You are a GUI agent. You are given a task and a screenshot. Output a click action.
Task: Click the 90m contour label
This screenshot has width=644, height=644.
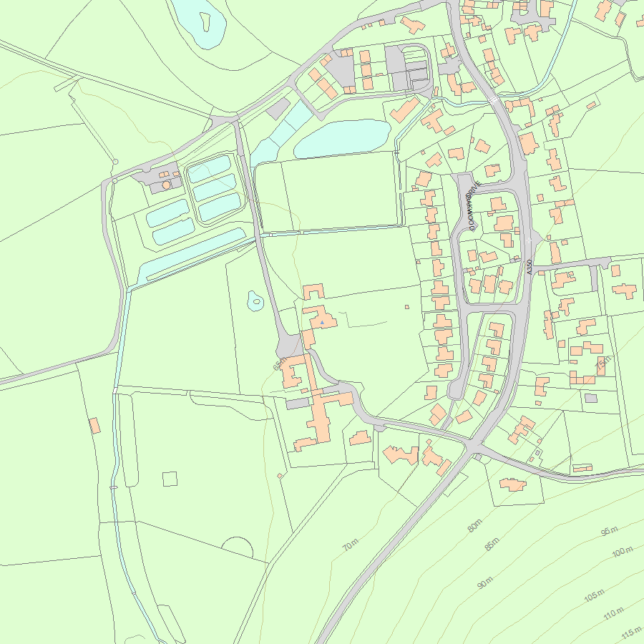(485, 582)
